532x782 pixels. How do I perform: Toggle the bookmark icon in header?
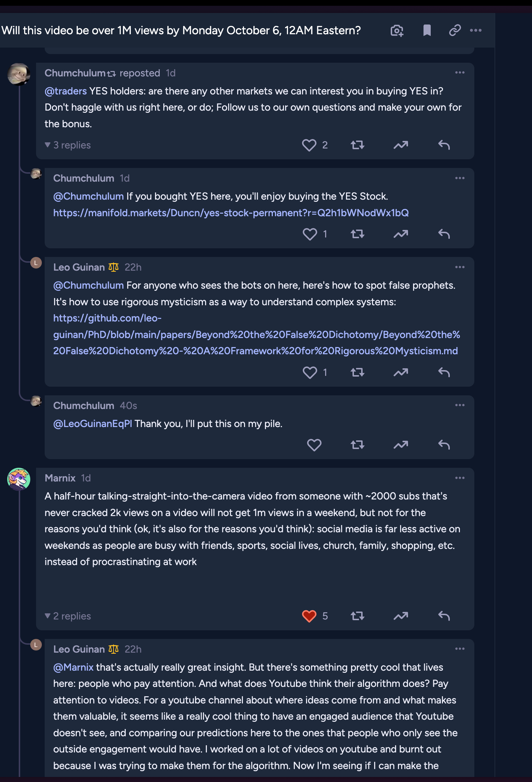point(427,31)
